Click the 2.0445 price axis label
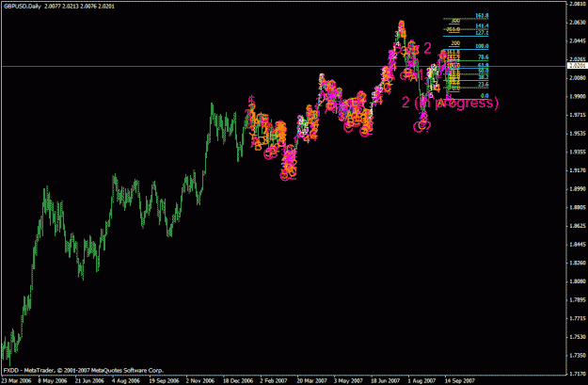Image resolution: width=588 pixels, height=385 pixels. pos(578,40)
